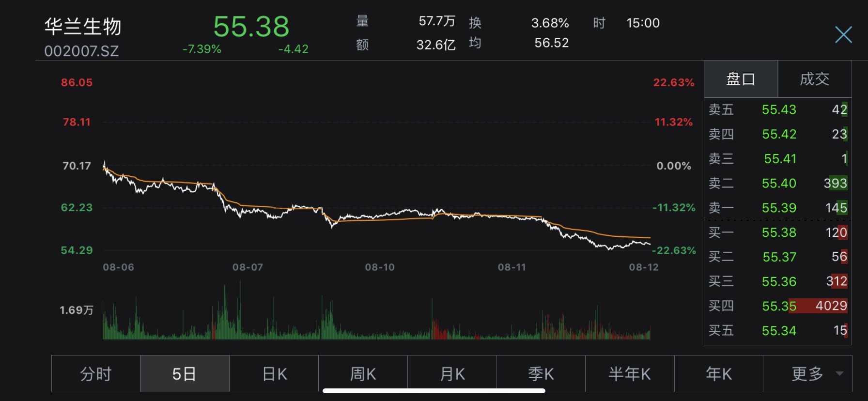Image resolution: width=868 pixels, height=401 pixels.
Task: Select the 买四 row with 4029 volume
Action: (x=778, y=306)
